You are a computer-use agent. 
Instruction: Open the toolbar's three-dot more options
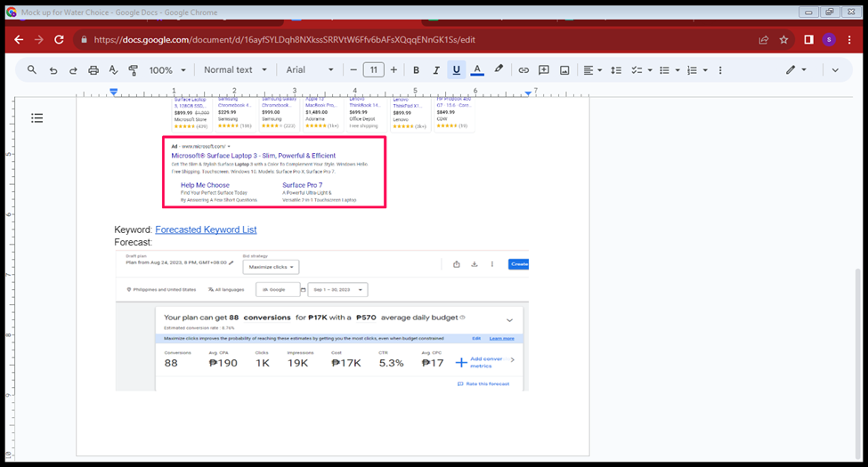click(x=720, y=70)
